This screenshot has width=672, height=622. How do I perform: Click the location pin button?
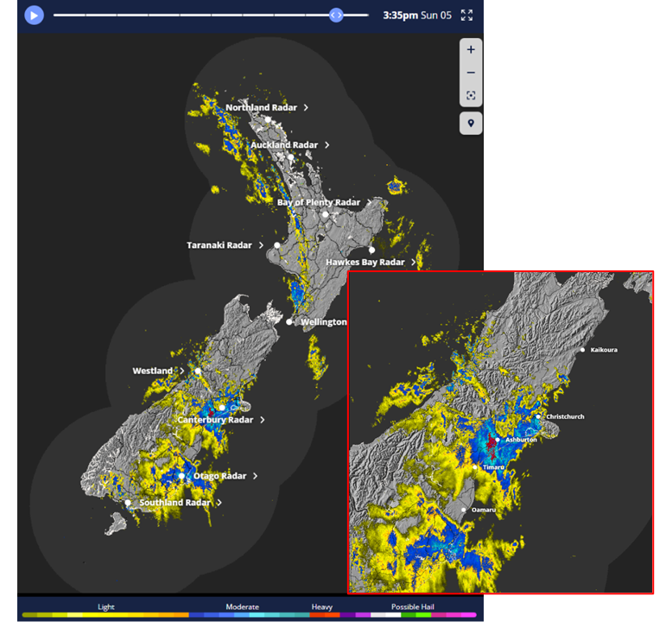471,124
